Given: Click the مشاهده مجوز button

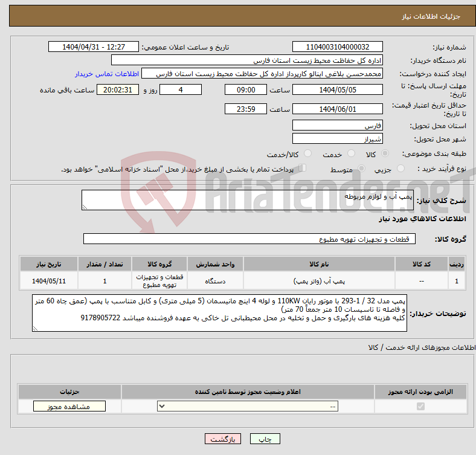Looking at the screenshot, I should (69, 407).
